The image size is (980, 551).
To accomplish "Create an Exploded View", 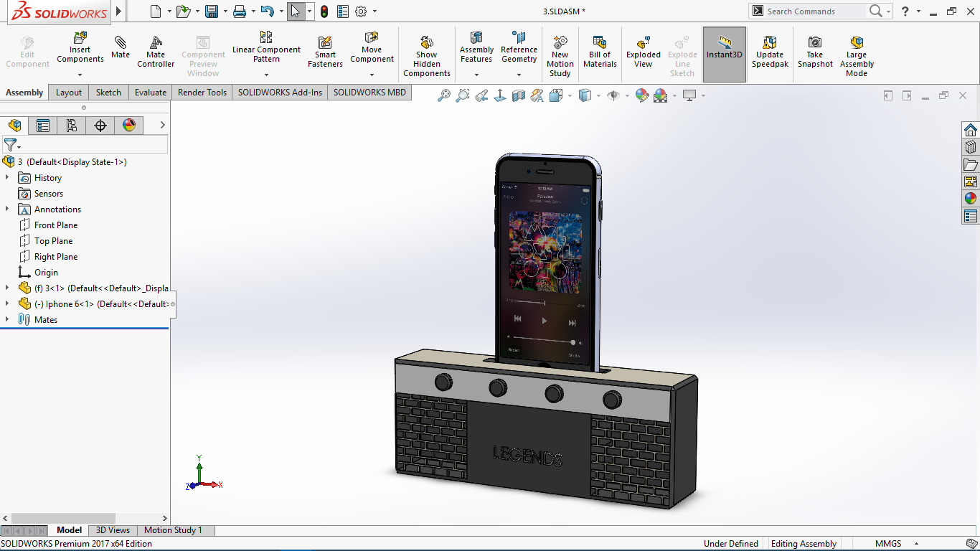I will pyautogui.click(x=644, y=52).
